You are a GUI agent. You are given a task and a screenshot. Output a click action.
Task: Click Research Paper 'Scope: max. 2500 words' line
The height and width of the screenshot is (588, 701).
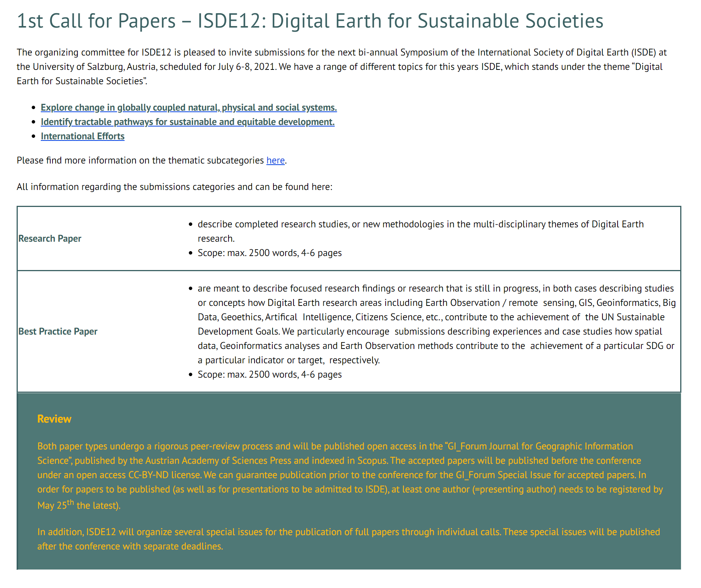pyautogui.click(x=270, y=253)
